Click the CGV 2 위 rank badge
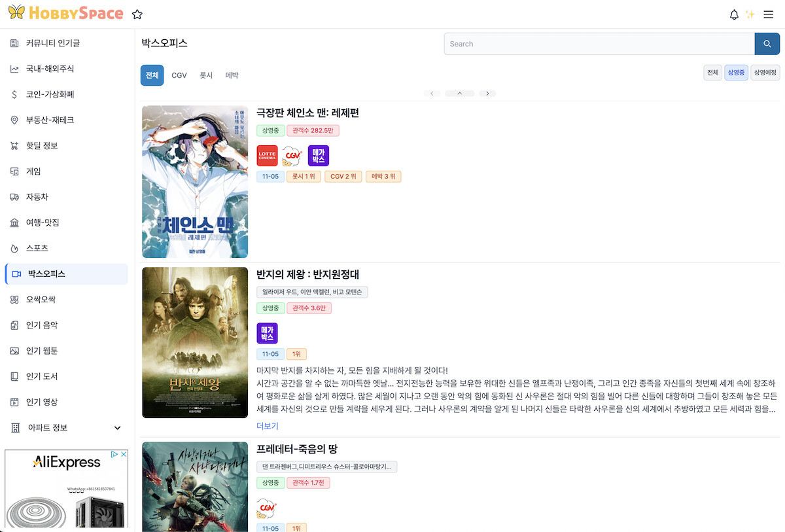Viewport: 785px width, 532px height. pyautogui.click(x=343, y=177)
